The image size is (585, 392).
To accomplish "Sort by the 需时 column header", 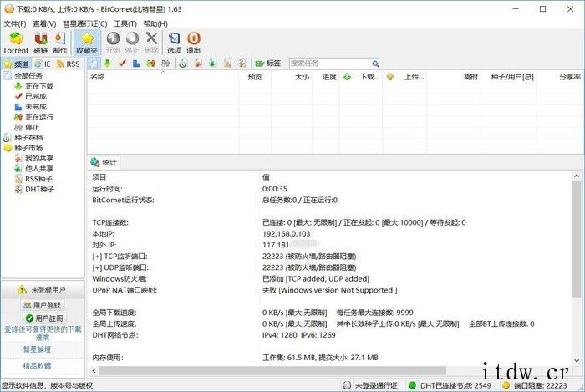I will tap(454, 76).
